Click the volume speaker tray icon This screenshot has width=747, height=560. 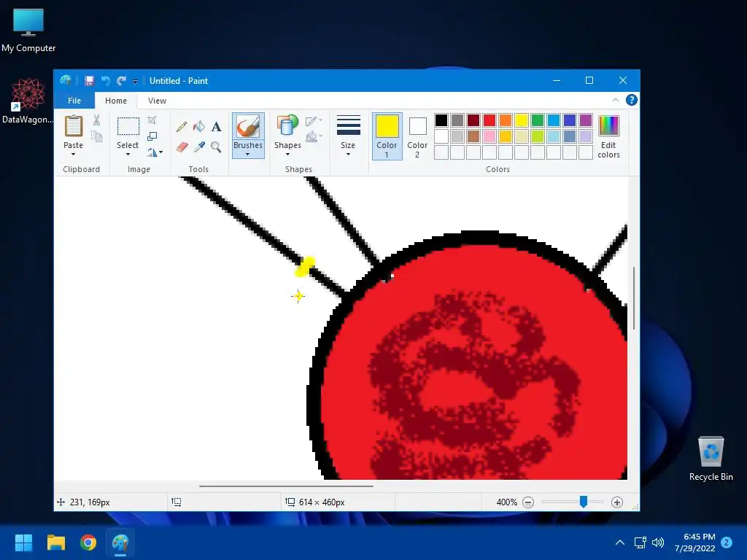pyautogui.click(x=658, y=542)
